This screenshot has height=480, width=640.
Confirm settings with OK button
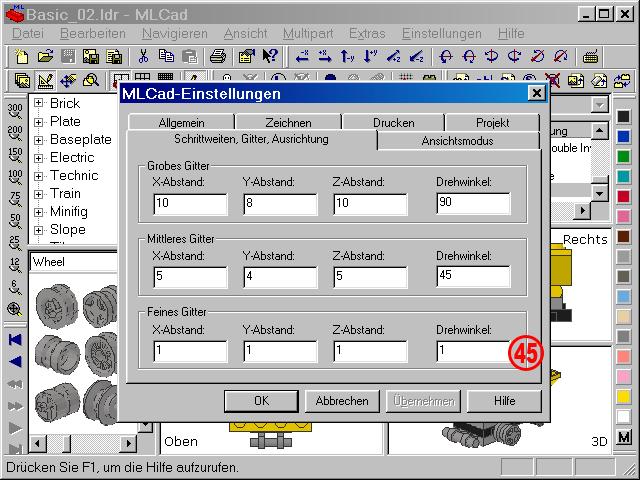point(261,401)
